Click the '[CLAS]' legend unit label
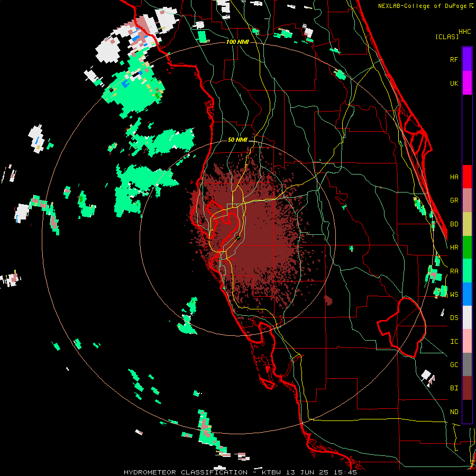This screenshot has height=476, width=476. pyautogui.click(x=447, y=36)
